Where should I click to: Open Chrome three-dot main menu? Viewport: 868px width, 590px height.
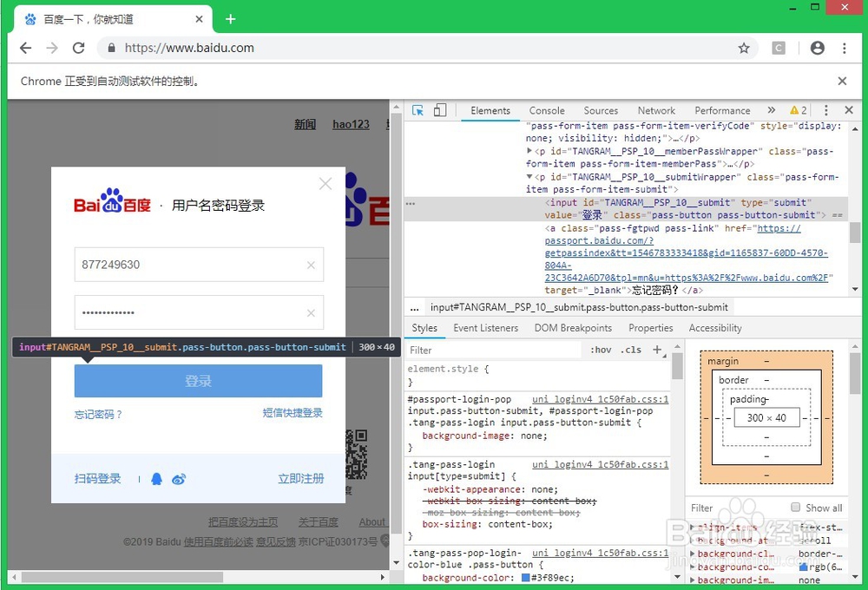[x=845, y=48]
